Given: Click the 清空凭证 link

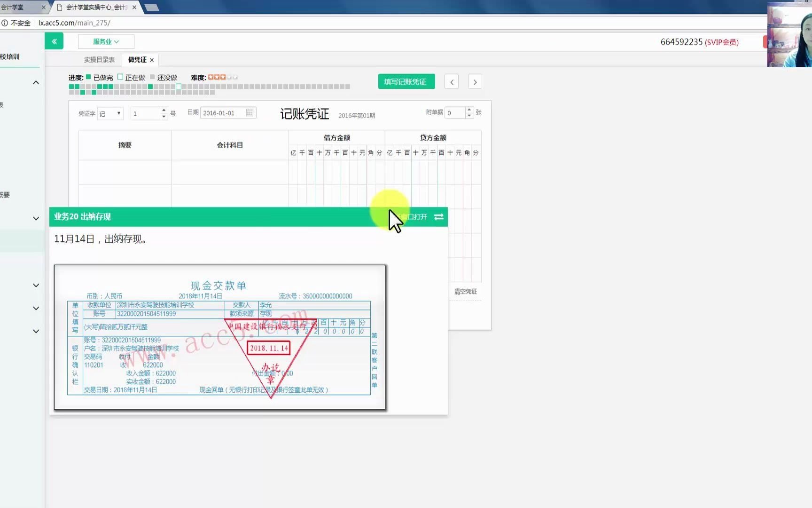Looking at the screenshot, I should [465, 292].
